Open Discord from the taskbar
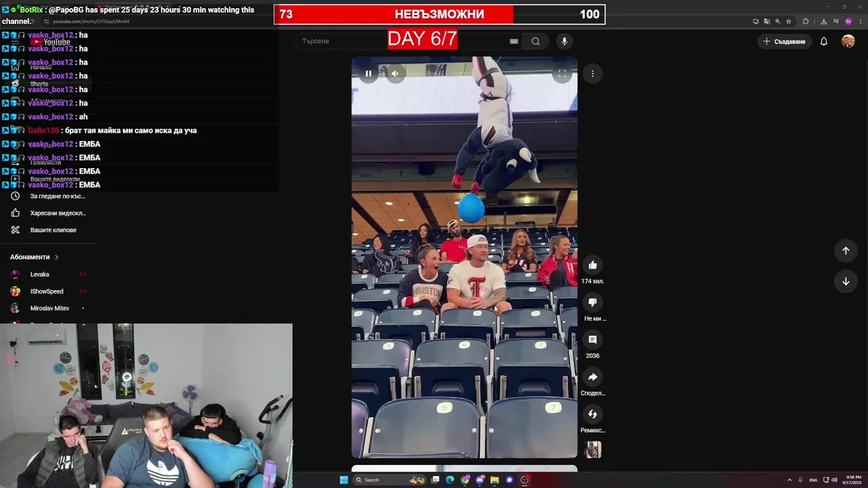The height and width of the screenshot is (488, 868). (480, 480)
